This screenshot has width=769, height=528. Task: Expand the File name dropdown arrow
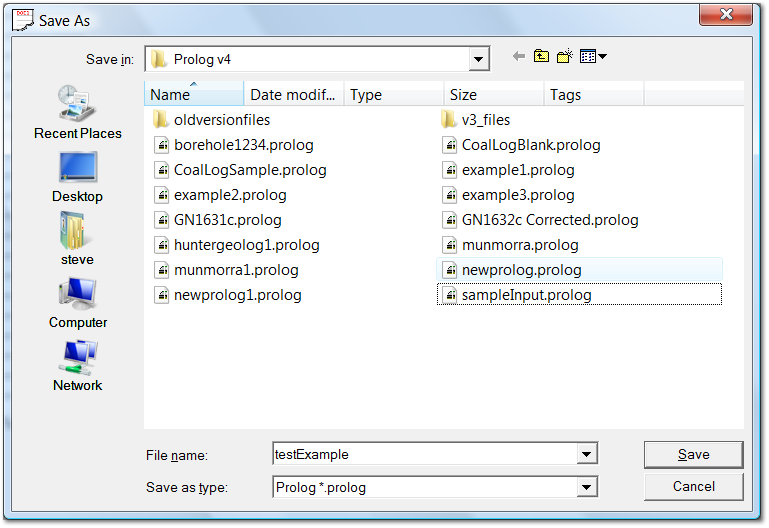pos(587,455)
